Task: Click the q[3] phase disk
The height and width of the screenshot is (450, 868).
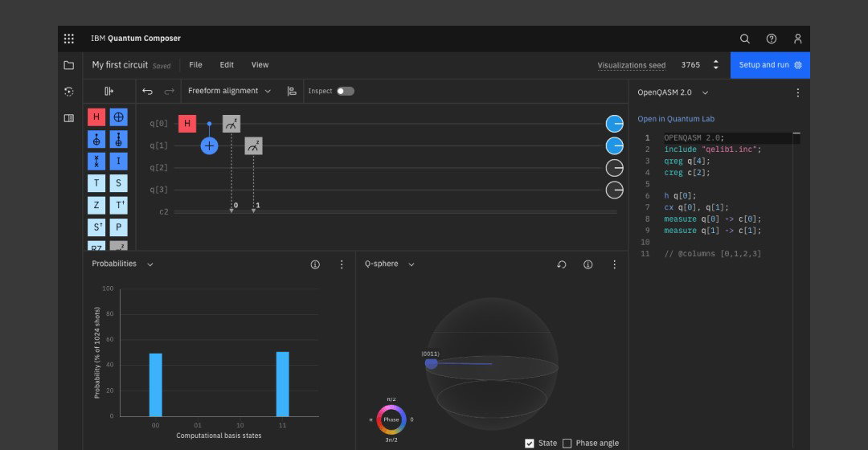Action: coord(615,190)
